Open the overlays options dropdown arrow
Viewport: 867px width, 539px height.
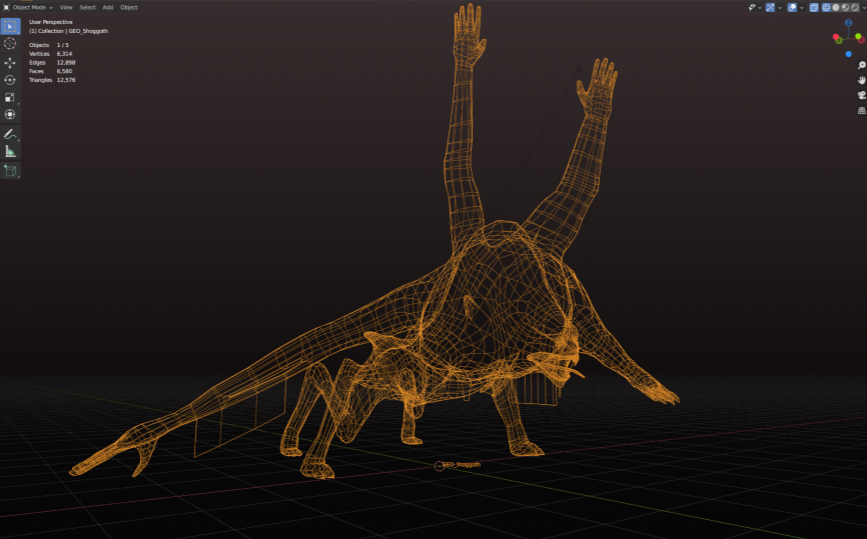[x=802, y=8]
